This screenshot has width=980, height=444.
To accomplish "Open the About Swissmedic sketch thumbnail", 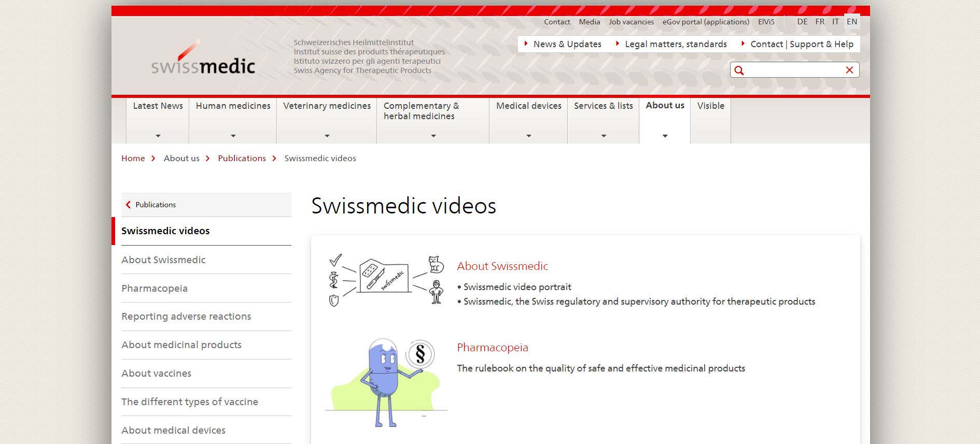I will click(x=386, y=281).
